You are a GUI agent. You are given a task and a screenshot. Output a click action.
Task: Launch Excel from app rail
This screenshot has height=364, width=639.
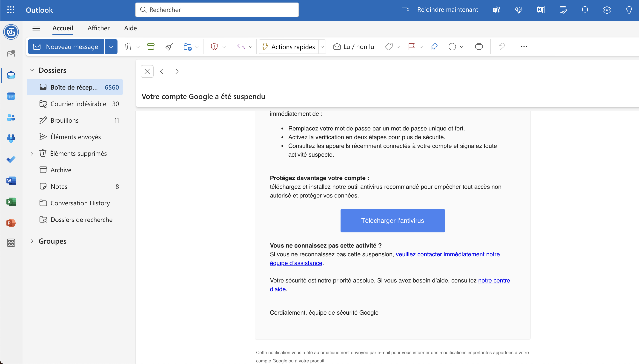coord(11,202)
